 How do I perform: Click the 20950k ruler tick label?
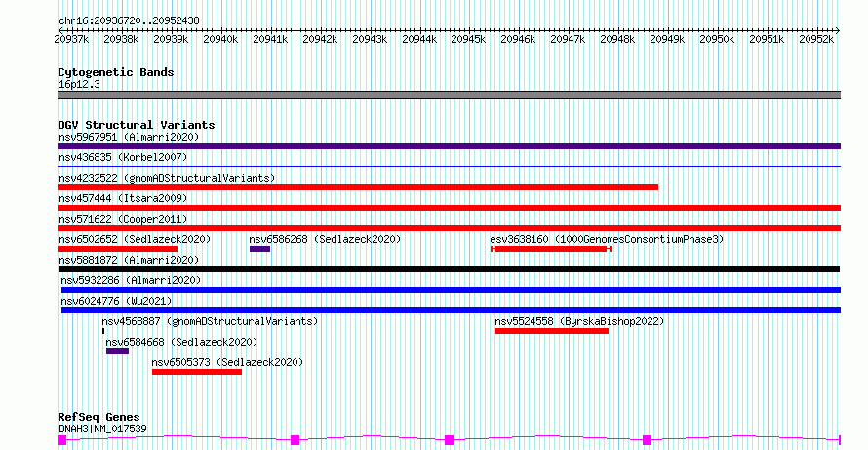(x=717, y=39)
